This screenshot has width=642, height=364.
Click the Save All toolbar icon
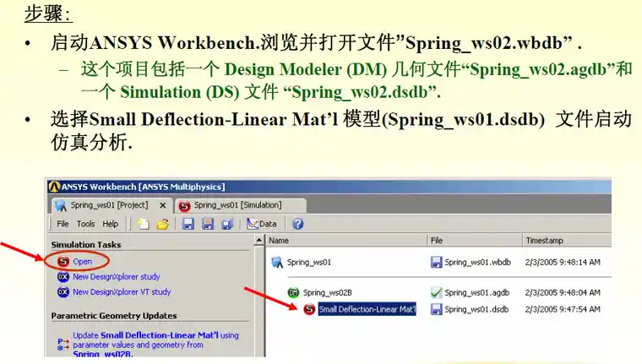tap(227, 224)
